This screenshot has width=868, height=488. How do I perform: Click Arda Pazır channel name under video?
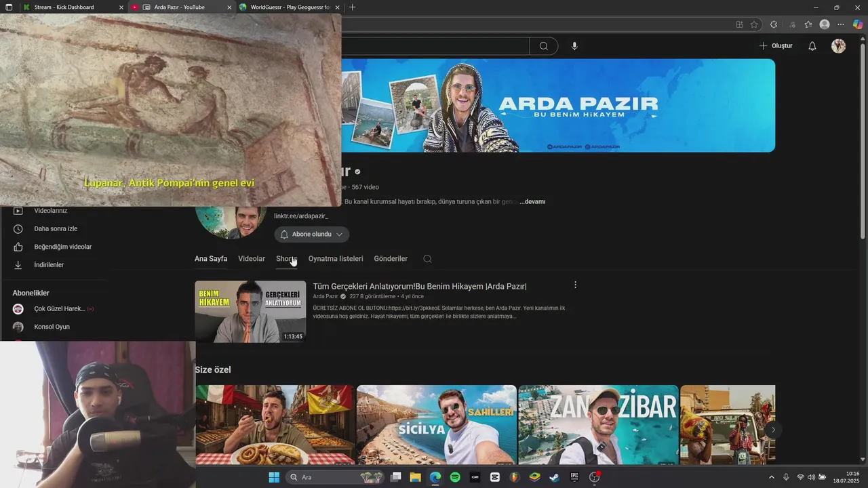[325, 297]
